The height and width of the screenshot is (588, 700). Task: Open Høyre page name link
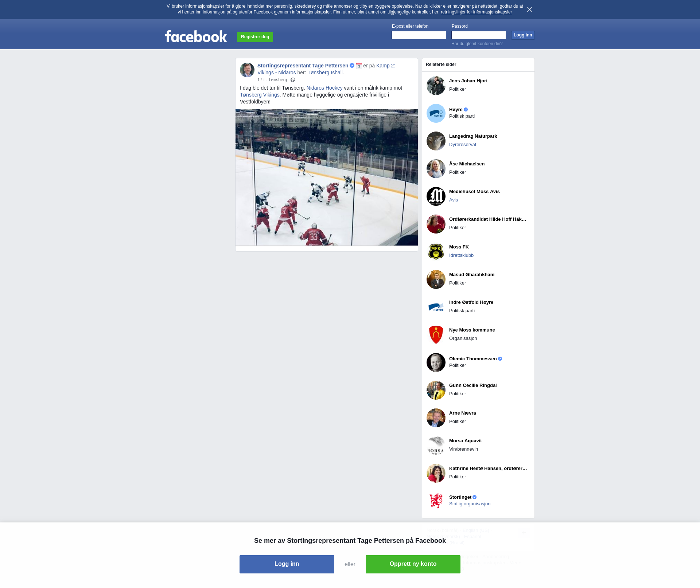click(x=456, y=110)
